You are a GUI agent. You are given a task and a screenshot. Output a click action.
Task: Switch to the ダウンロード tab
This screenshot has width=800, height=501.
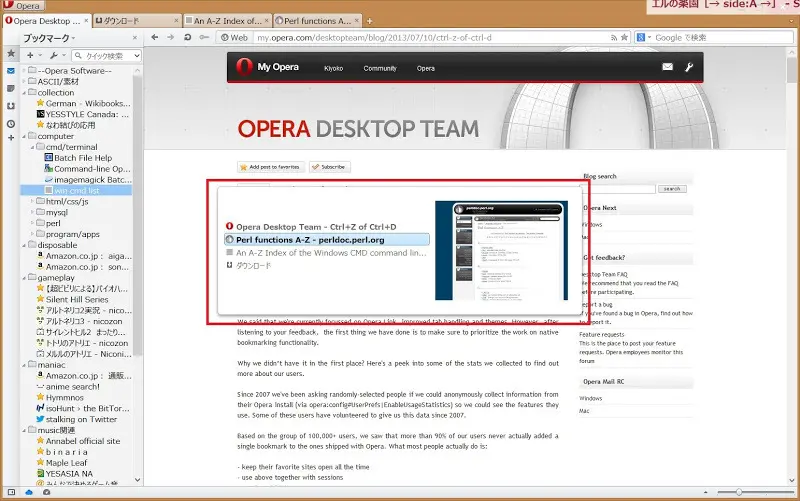pos(137,21)
